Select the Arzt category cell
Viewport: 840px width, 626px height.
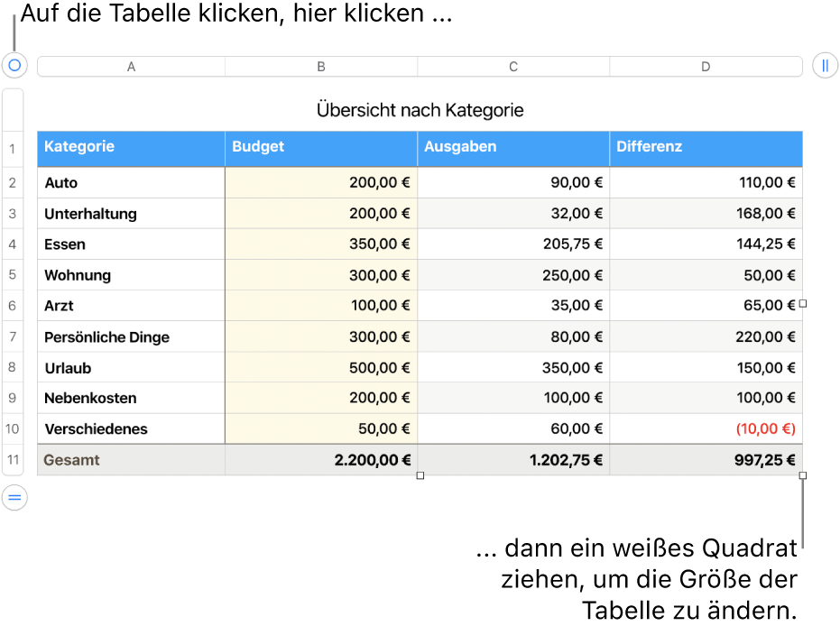[131, 306]
